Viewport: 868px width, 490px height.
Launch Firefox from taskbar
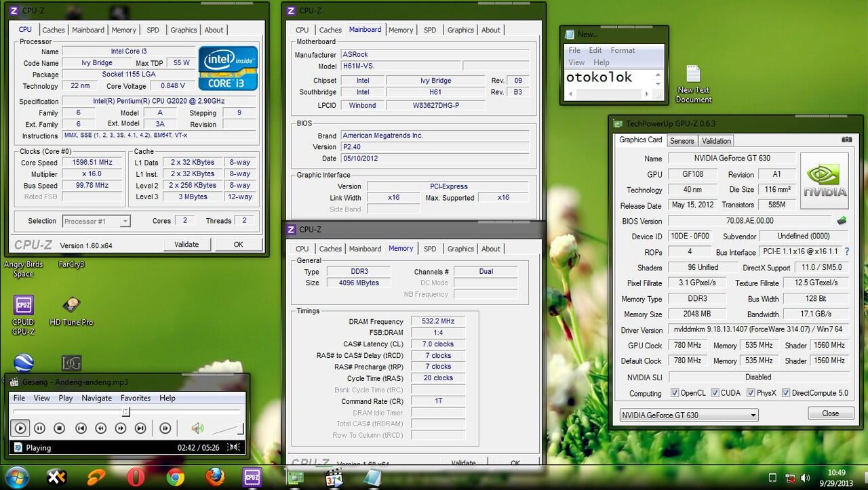(x=215, y=477)
